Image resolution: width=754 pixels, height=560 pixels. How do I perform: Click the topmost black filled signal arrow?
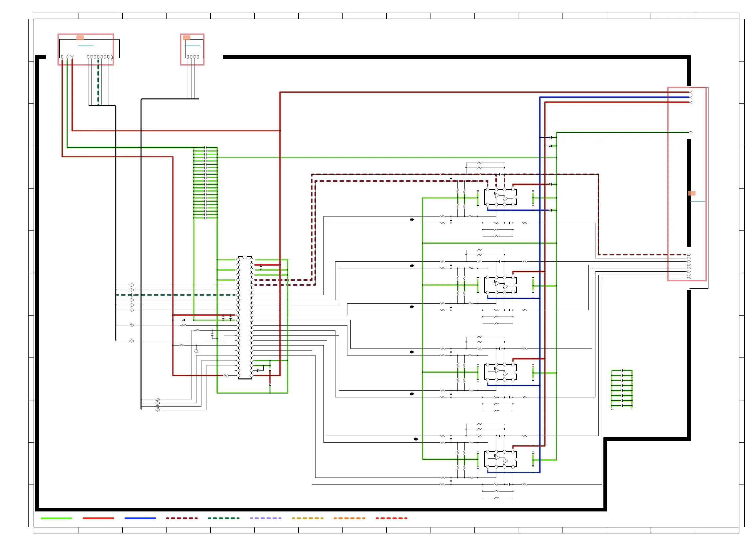(412, 220)
